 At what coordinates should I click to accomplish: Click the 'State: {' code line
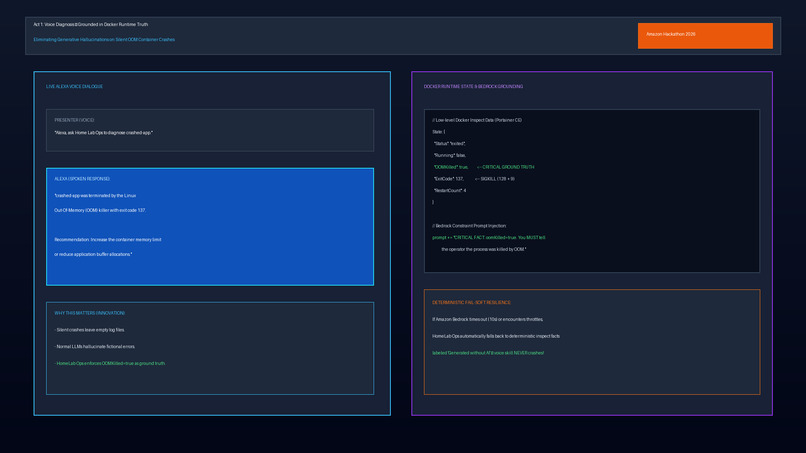click(x=439, y=132)
